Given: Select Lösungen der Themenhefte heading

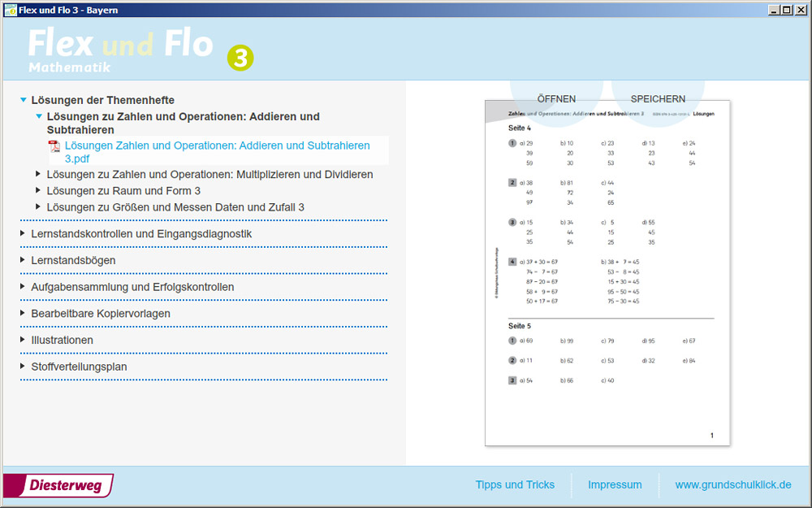Looking at the screenshot, I should (102, 100).
